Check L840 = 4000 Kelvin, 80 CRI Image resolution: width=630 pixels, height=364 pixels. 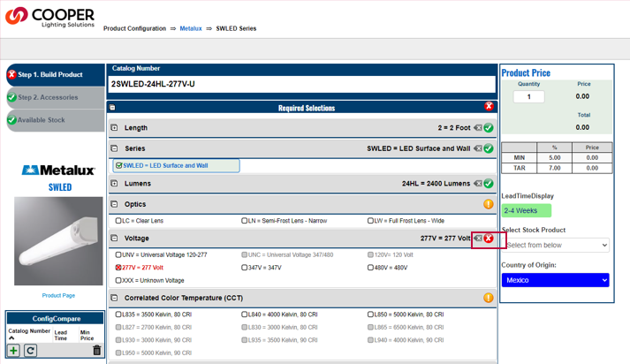tap(244, 315)
